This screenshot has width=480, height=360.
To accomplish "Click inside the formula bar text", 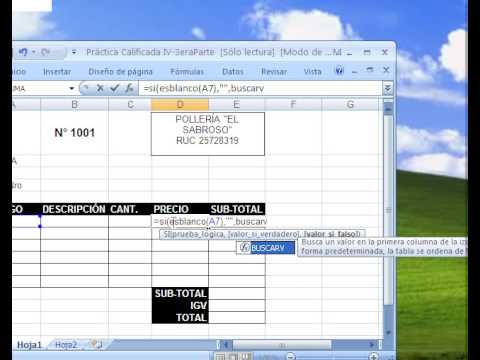I will pos(260,88).
